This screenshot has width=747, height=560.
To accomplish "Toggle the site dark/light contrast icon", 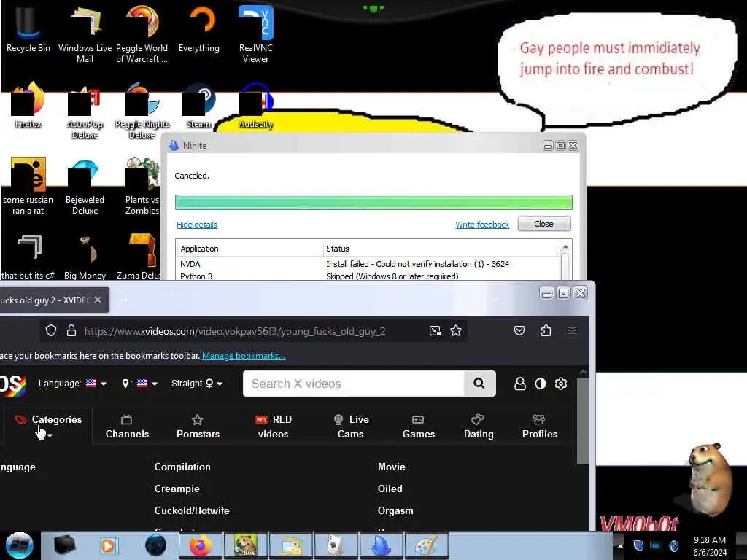I will 541,384.
